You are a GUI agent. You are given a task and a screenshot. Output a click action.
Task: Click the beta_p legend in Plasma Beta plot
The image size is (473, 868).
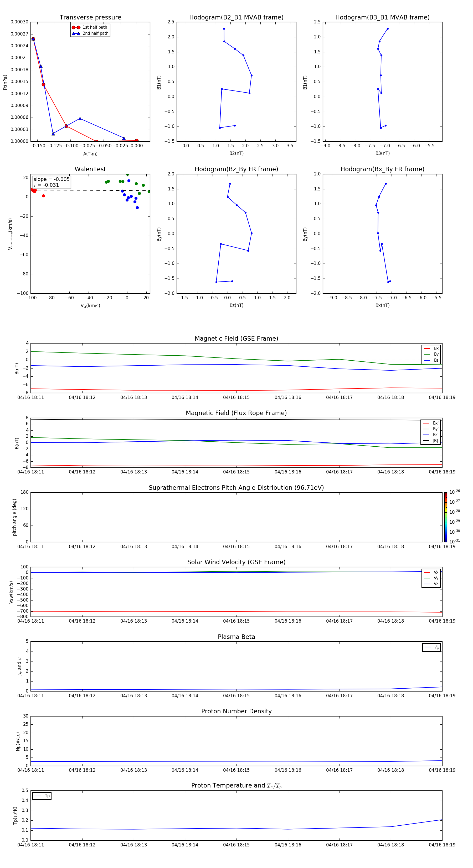[431, 647]
